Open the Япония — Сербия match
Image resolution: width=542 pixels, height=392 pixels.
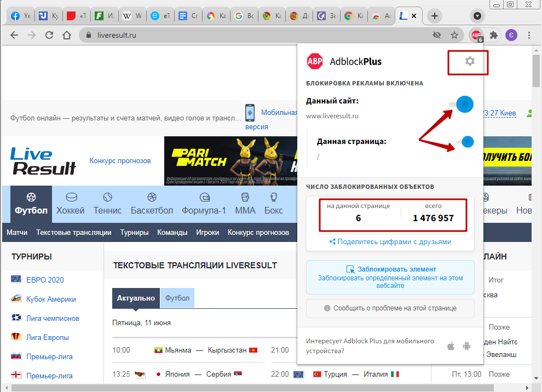(x=198, y=374)
